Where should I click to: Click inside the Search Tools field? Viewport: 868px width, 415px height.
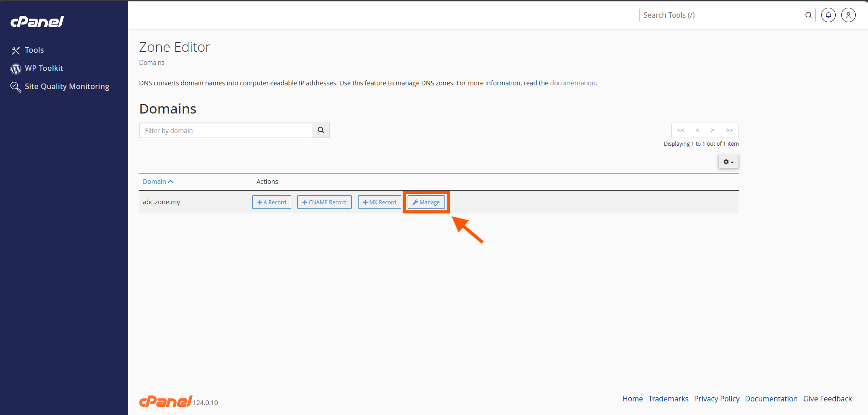(720, 15)
